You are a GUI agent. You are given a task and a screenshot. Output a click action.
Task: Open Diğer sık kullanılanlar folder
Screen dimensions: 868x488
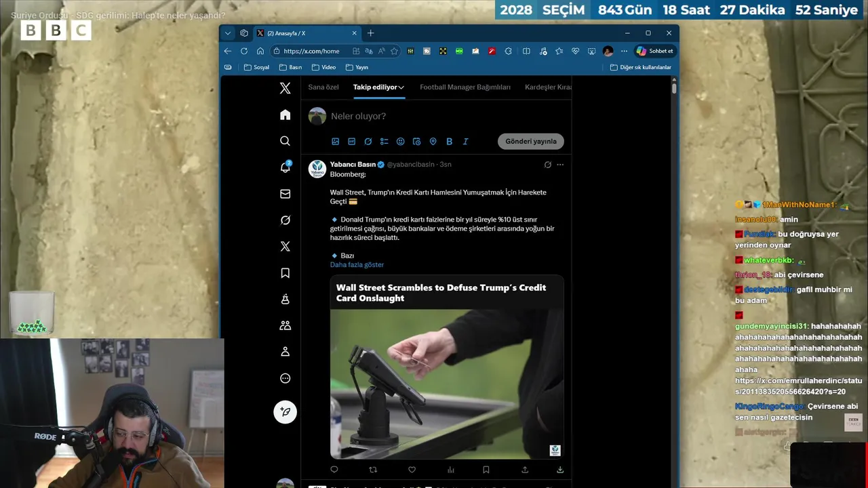[x=640, y=67]
